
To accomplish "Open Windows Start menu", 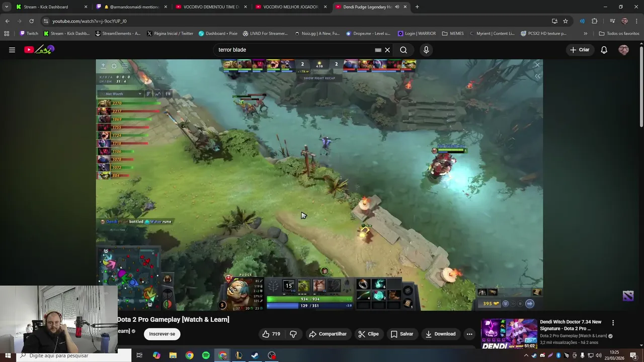I will point(8,355).
